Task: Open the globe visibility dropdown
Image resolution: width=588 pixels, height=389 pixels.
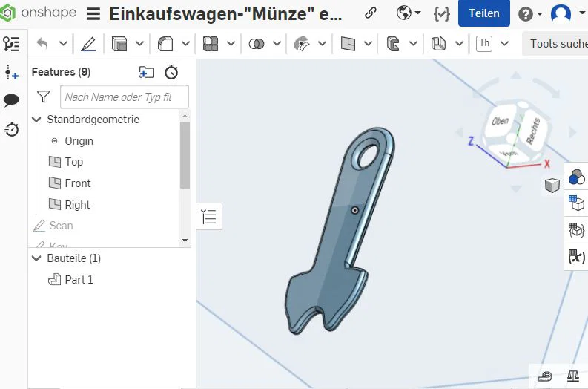Action: (409, 13)
